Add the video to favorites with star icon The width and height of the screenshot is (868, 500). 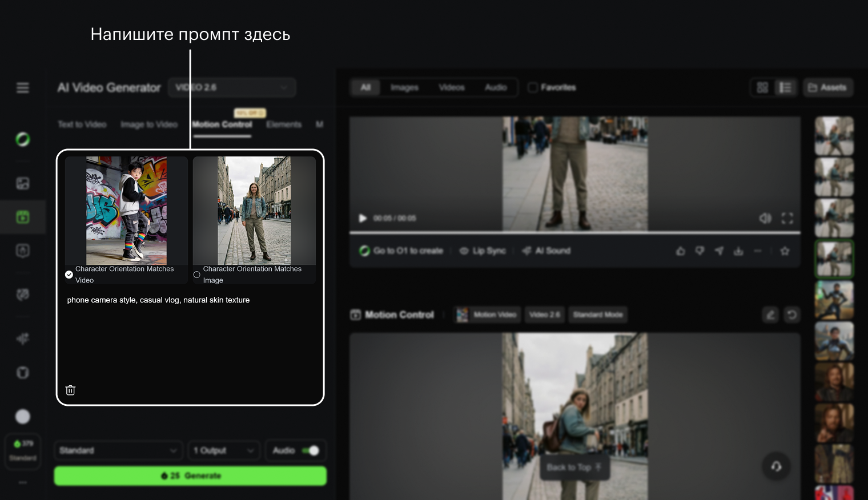pyautogui.click(x=785, y=251)
